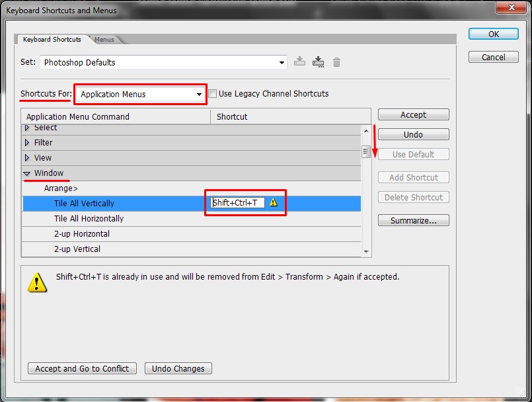Click the save shortcut set icon
The height and width of the screenshot is (402, 532).
click(299, 61)
